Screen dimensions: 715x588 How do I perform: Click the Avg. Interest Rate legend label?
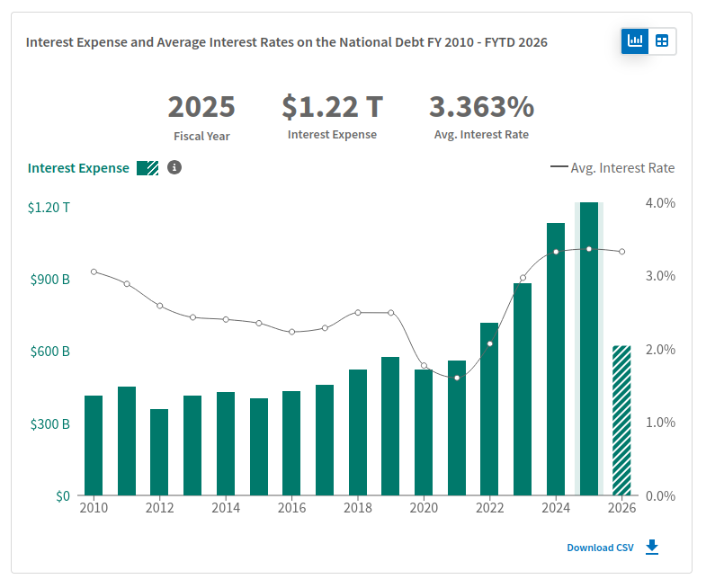pyautogui.click(x=622, y=168)
